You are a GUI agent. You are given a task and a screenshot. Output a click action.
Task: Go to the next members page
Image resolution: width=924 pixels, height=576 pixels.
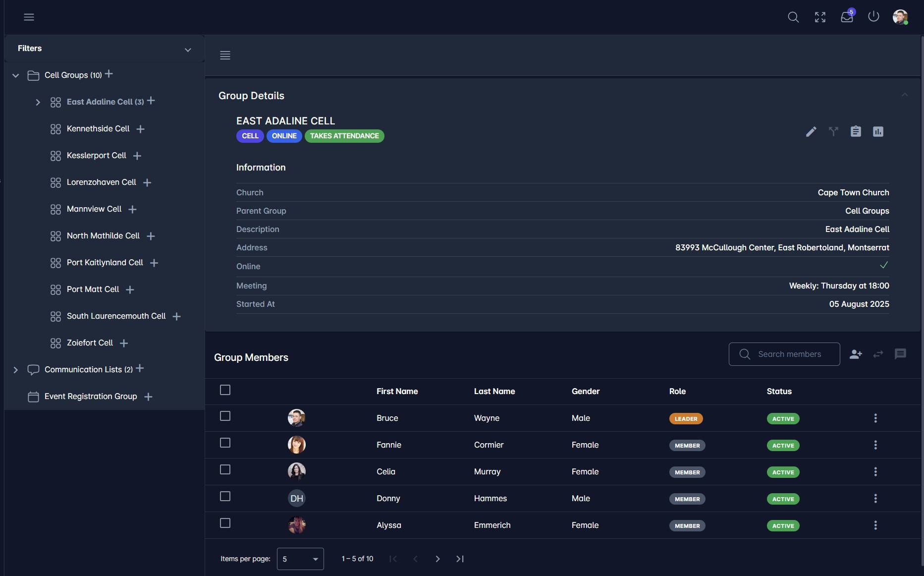437,559
